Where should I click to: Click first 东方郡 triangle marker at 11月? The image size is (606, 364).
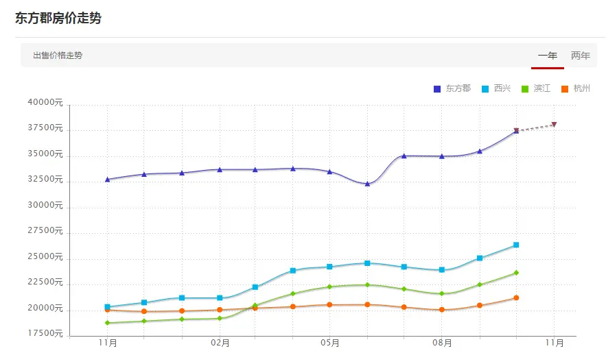[x=108, y=179]
